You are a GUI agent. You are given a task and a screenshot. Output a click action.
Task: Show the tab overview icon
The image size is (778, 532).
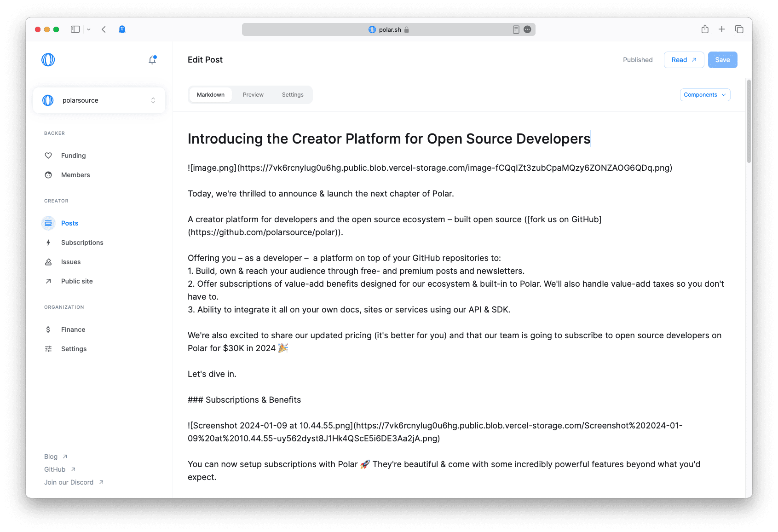click(x=739, y=29)
